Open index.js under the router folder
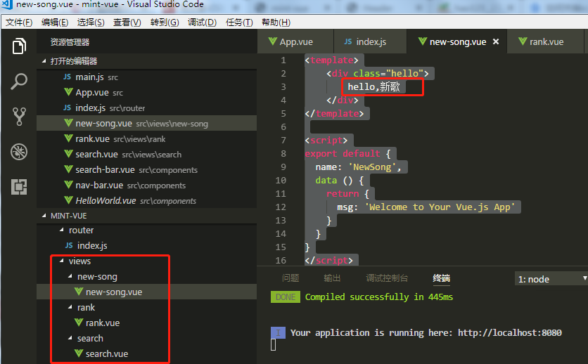The height and width of the screenshot is (364, 588). click(146, 245)
